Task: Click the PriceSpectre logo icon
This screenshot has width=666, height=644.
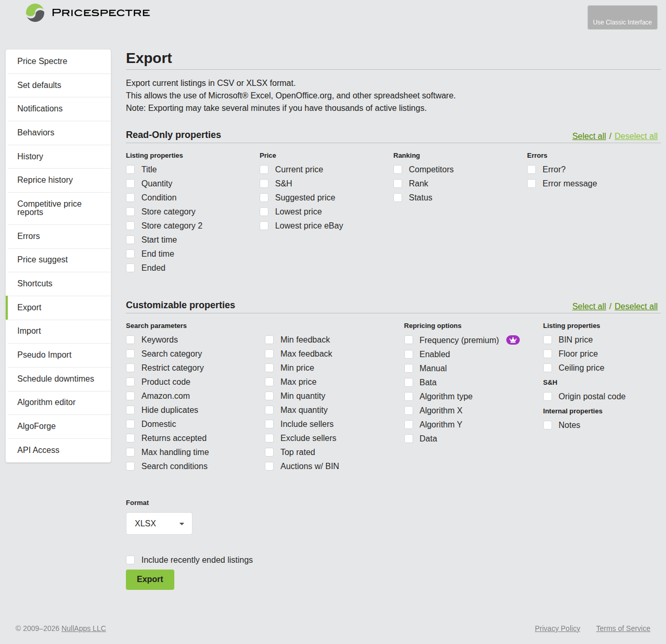Action: point(34,12)
